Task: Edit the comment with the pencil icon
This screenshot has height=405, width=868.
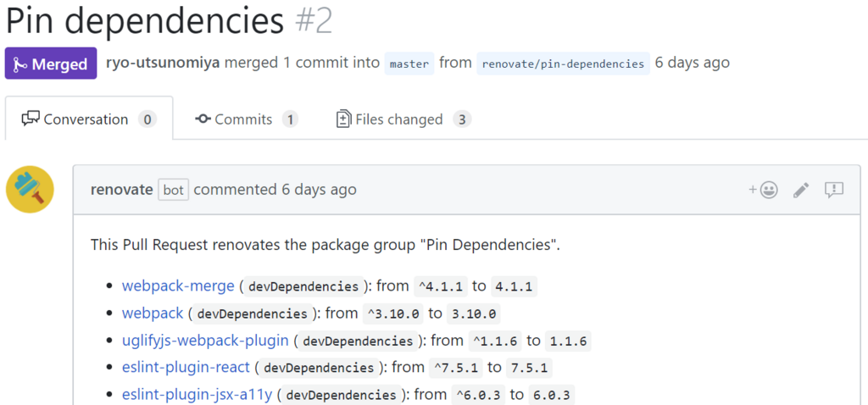Action: point(801,190)
